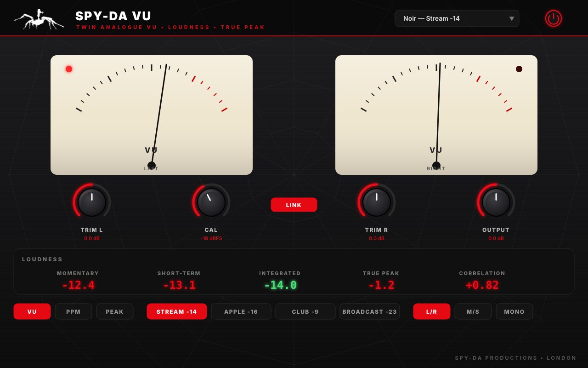Click the momentary value -12.4

(x=78, y=285)
